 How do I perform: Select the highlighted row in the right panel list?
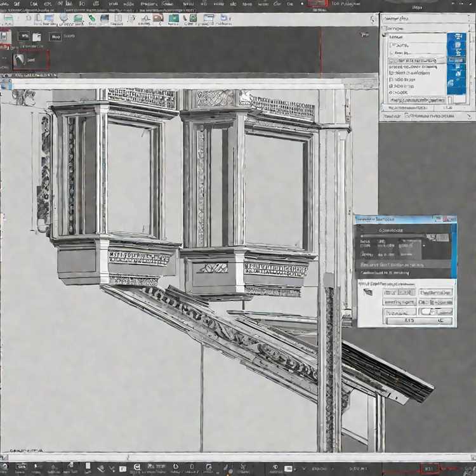coord(418,60)
